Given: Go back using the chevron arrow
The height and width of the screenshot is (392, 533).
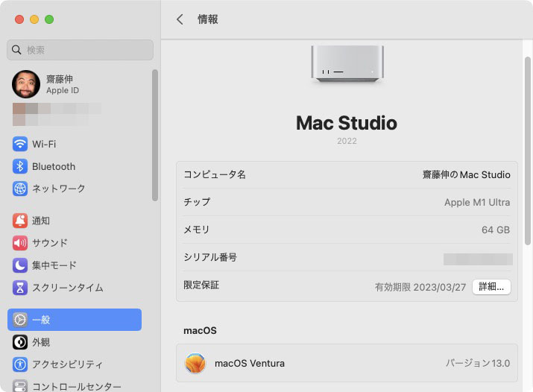Looking at the screenshot, I should coord(180,19).
